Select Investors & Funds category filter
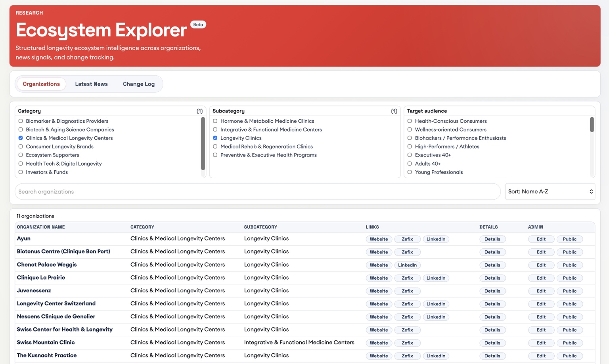Viewport: 609px width, 364px height. pyautogui.click(x=20, y=172)
